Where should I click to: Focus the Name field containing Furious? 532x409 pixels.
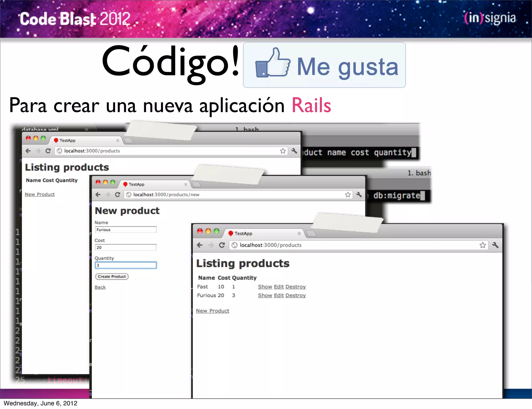click(x=126, y=230)
